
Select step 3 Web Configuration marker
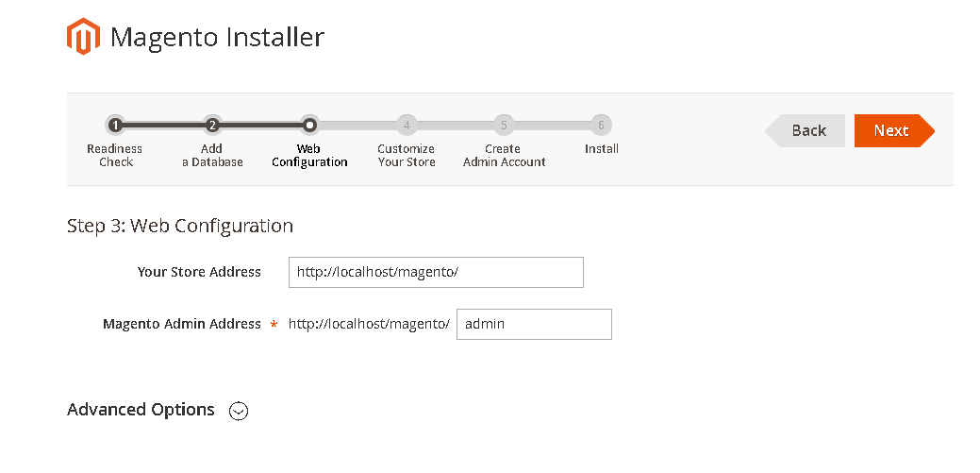[x=309, y=126]
